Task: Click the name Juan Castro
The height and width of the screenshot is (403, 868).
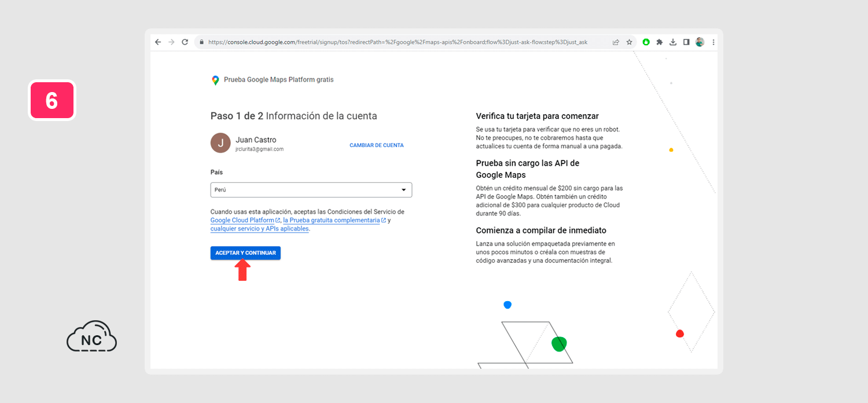Action: (256, 140)
